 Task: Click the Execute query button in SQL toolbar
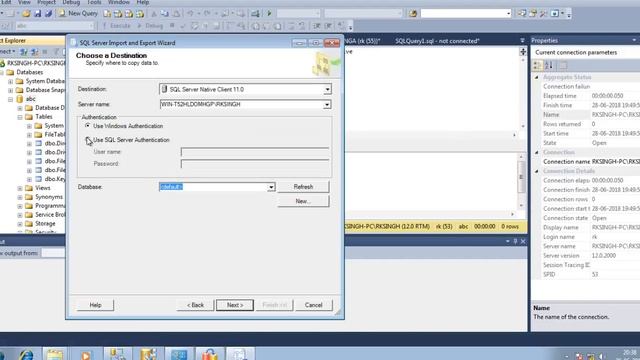116,26
